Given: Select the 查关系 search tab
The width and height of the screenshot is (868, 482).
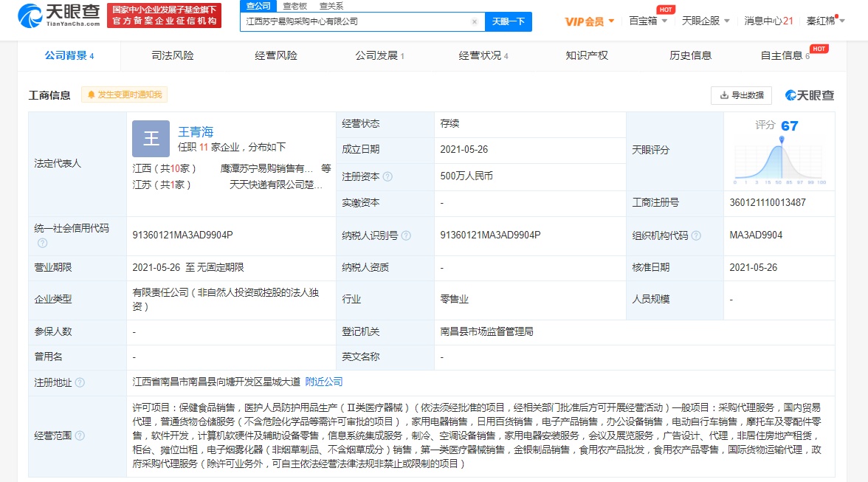Looking at the screenshot, I should pos(331,5).
